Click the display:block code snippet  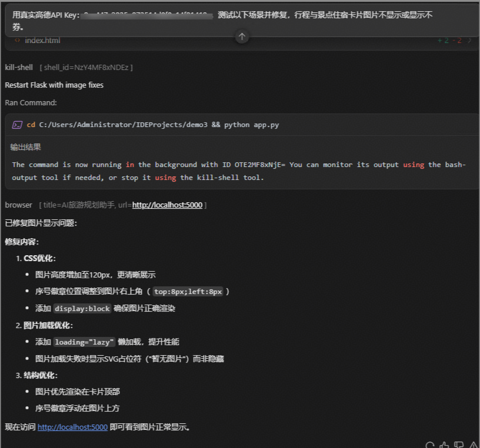pos(82,309)
